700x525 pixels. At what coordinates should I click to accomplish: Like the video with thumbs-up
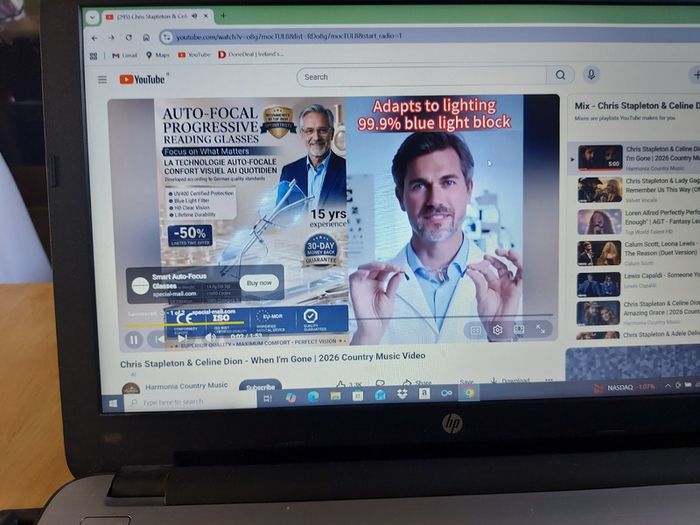click(x=341, y=384)
